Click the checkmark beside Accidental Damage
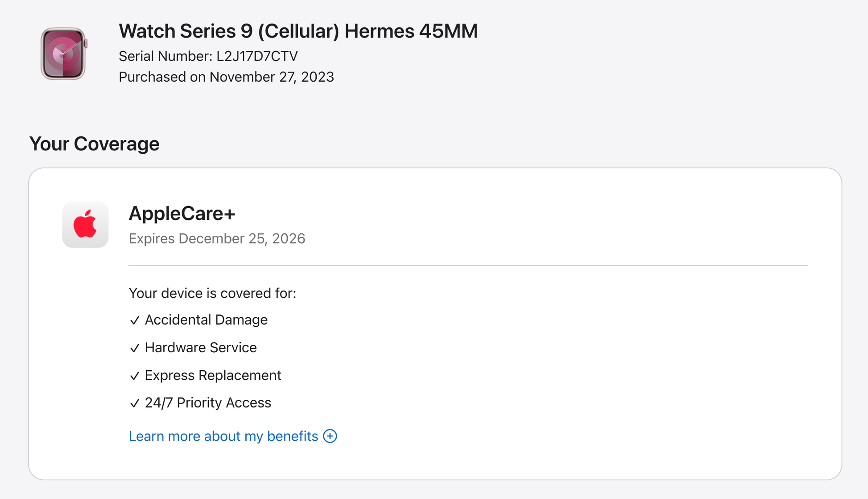This screenshot has height=499, width=868. coord(134,321)
